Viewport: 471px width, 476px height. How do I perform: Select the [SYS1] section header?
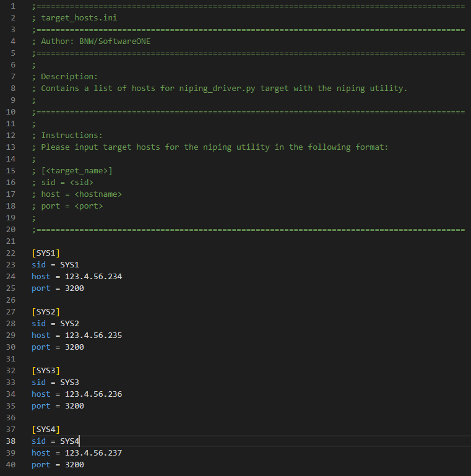click(46, 253)
